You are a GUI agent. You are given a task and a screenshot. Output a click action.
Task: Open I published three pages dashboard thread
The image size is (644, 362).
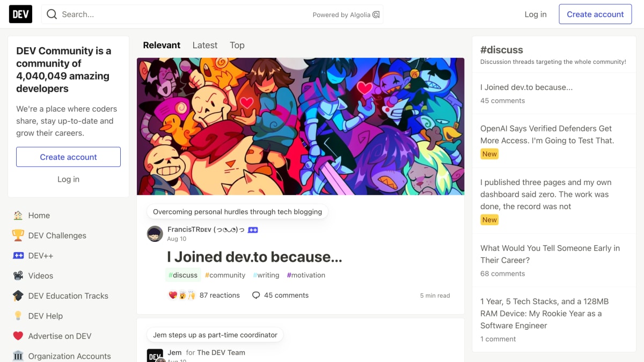tap(546, 194)
